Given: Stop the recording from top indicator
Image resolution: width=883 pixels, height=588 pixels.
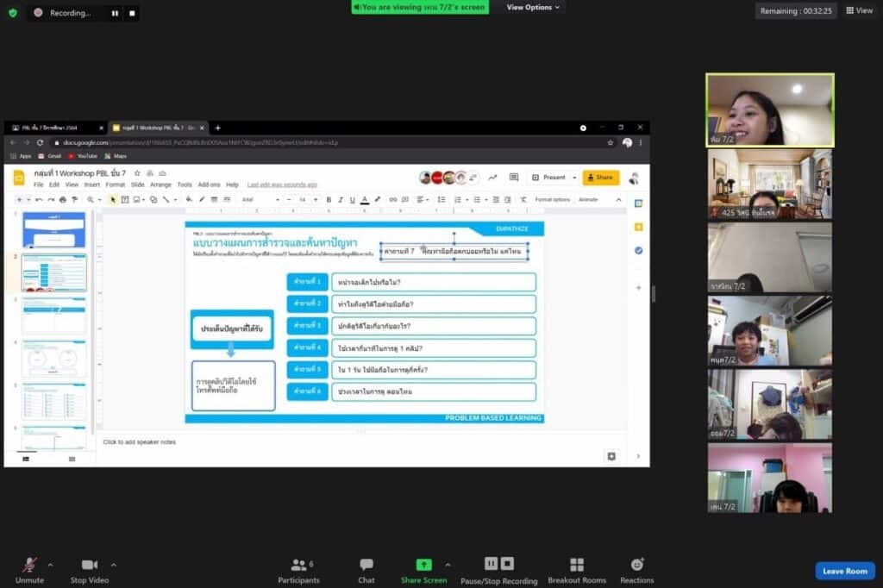Looking at the screenshot, I should pos(132,13).
